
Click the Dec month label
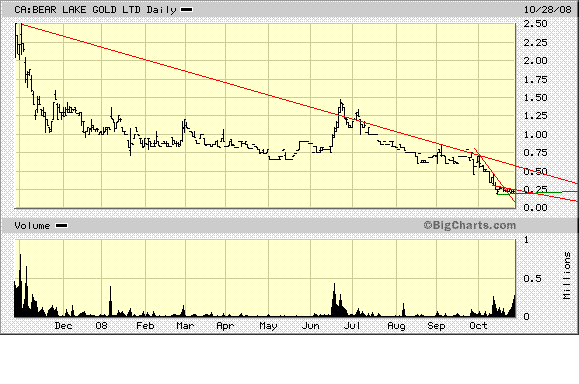pyautogui.click(x=63, y=326)
